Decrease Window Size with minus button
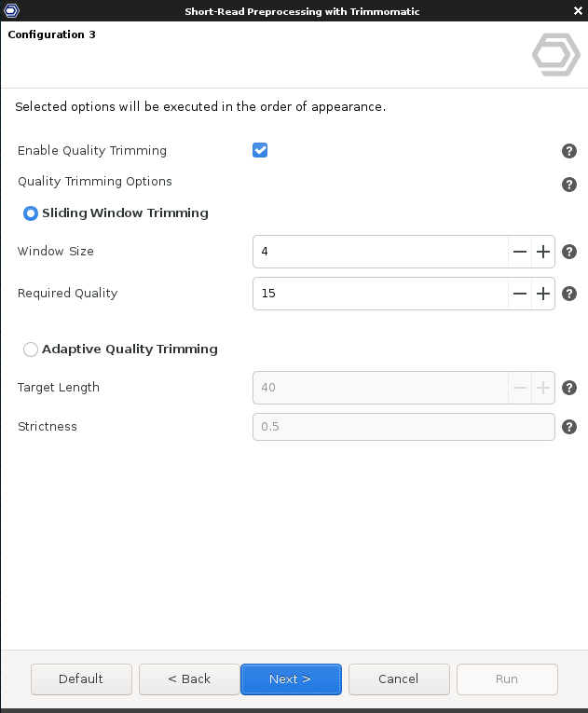Screen dimensions: 588x713 click(x=520, y=252)
